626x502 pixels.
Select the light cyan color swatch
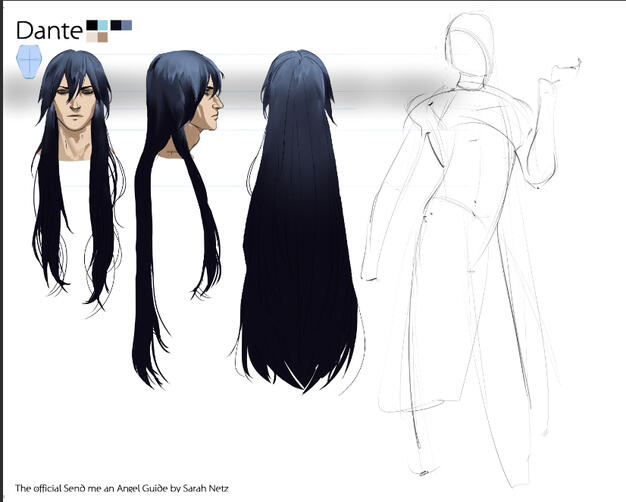pos(103,25)
